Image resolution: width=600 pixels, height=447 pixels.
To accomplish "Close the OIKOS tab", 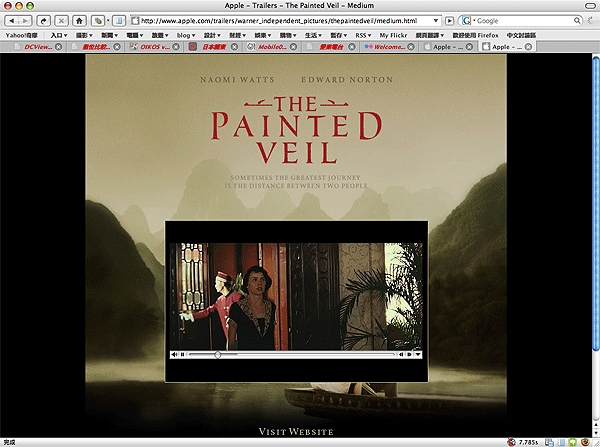I will (176, 47).
